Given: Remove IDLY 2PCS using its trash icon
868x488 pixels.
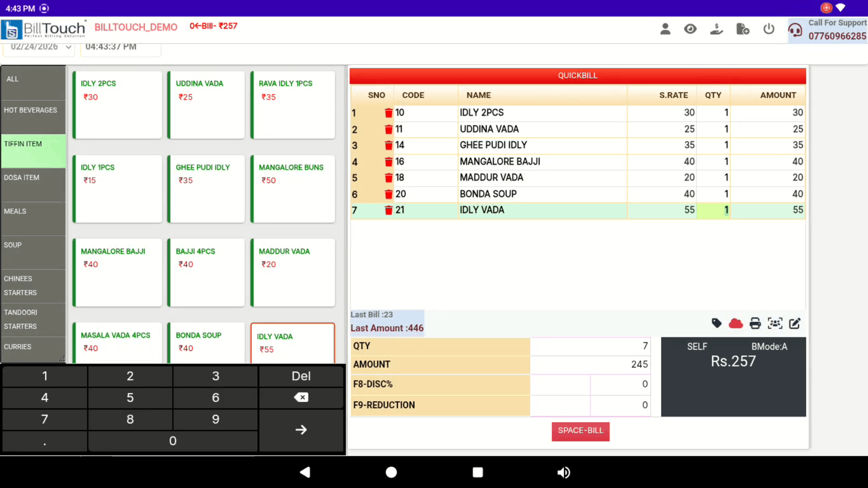Looking at the screenshot, I should 388,113.
